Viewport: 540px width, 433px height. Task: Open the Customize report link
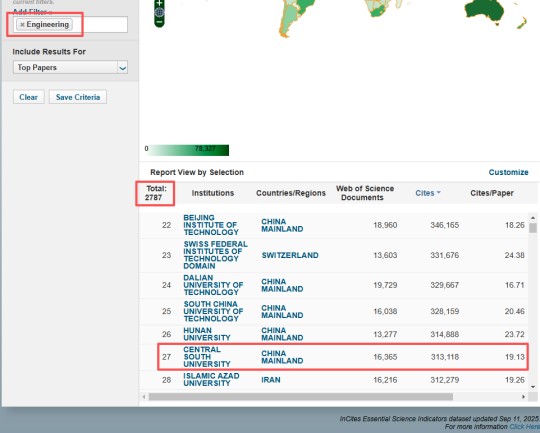(x=508, y=172)
